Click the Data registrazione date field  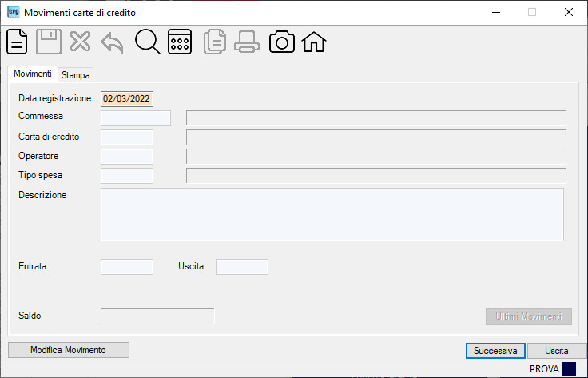coord(127,99)
